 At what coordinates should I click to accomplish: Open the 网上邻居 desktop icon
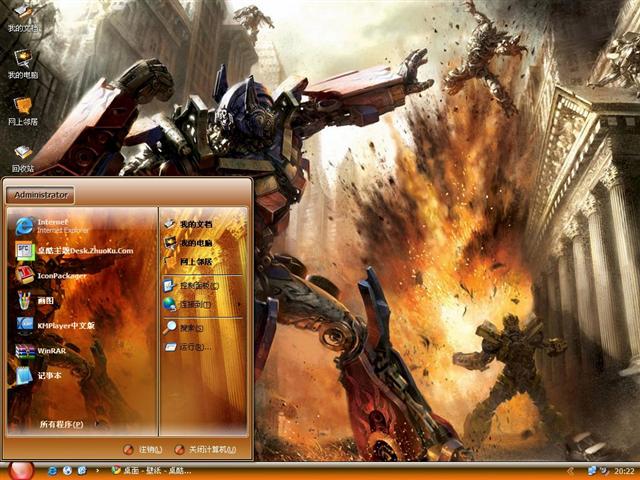[x=23, y=111]
